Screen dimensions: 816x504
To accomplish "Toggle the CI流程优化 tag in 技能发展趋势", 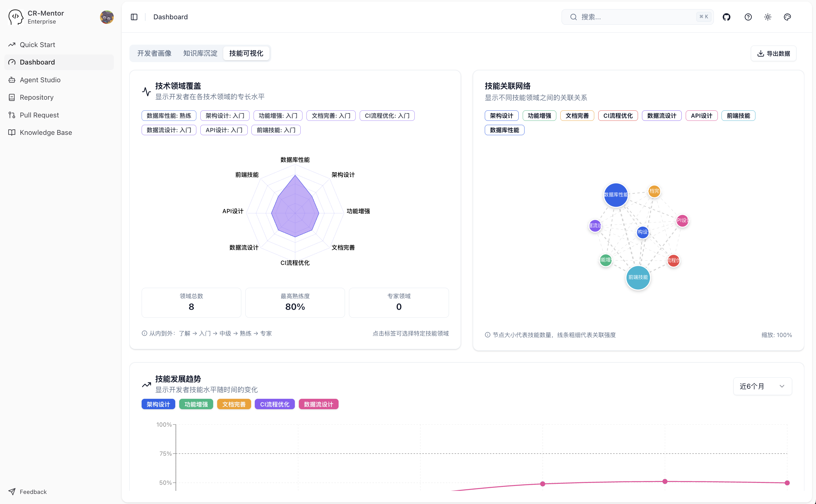I will 274,404.
